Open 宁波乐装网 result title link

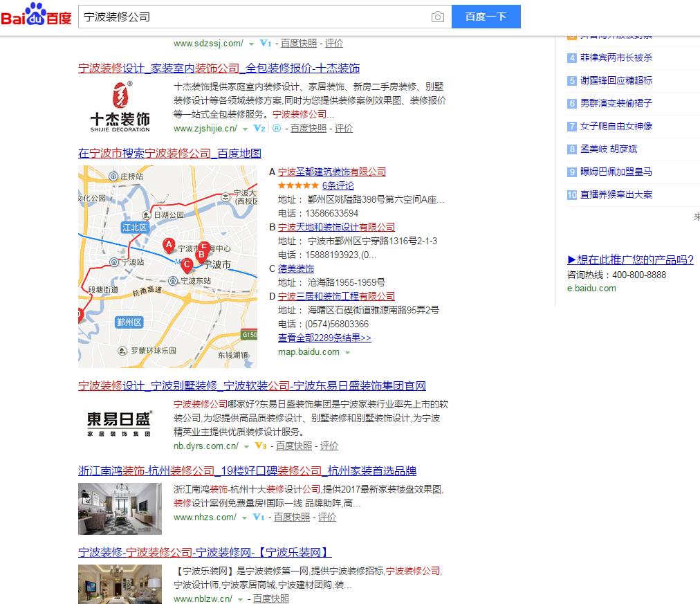pyautogui.click(x=205, y=553)
